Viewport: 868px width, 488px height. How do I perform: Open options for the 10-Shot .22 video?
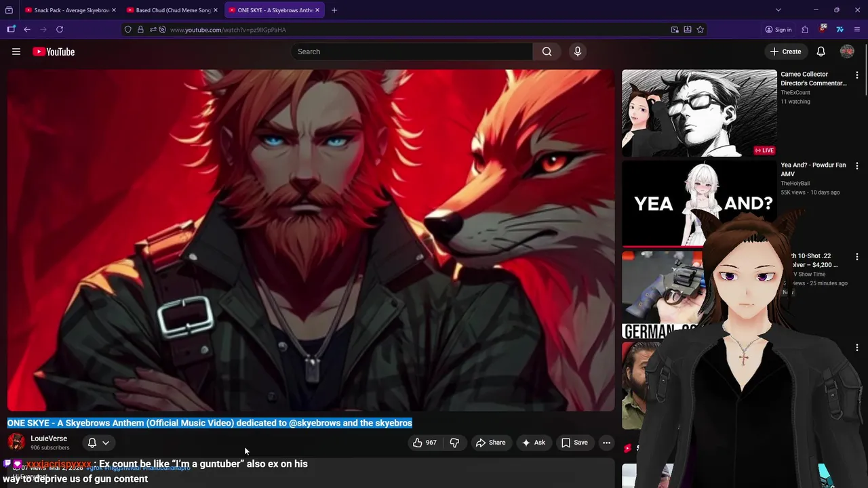(x=856, y=257)
